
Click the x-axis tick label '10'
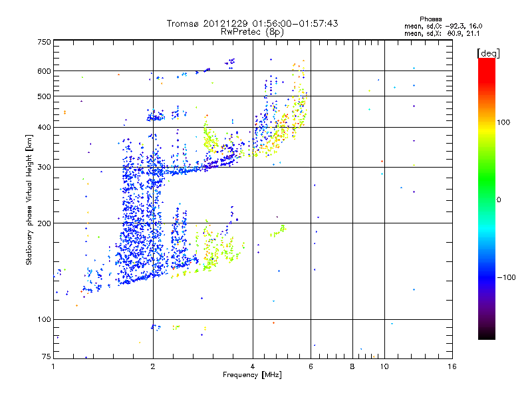point(384,366)
